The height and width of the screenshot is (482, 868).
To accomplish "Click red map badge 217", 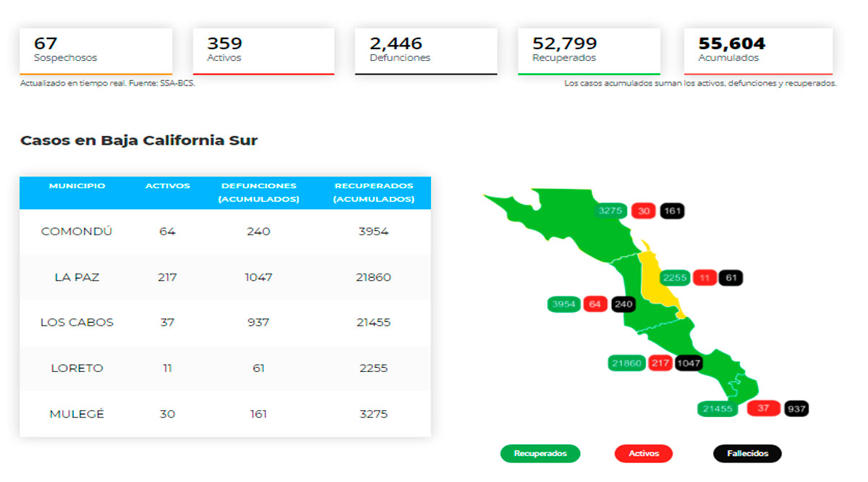I will pos(660,363).
